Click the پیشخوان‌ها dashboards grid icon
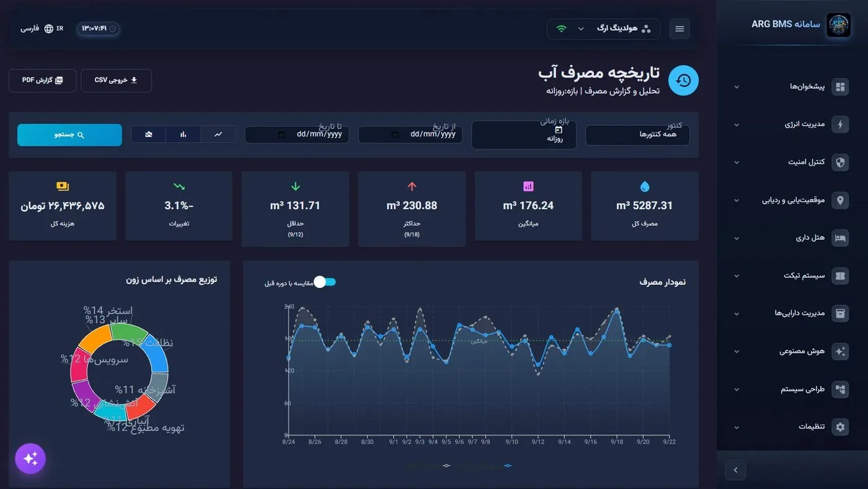 840,87
